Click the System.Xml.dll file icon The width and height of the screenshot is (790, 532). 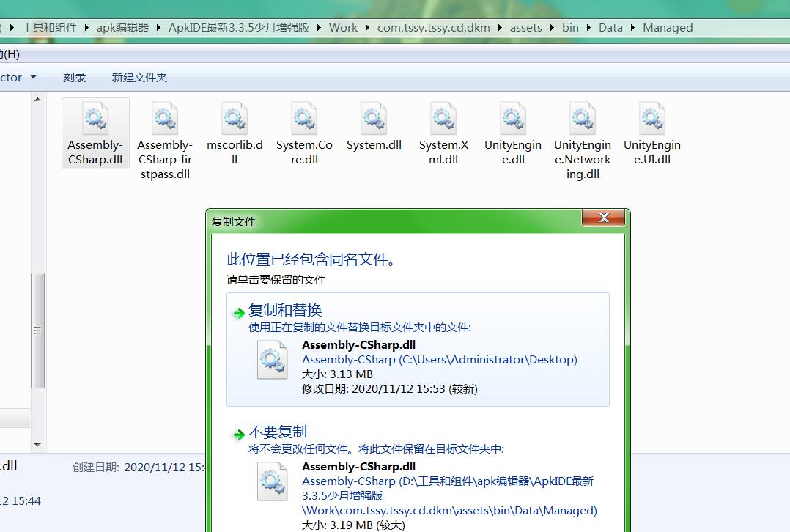(443, 119)
